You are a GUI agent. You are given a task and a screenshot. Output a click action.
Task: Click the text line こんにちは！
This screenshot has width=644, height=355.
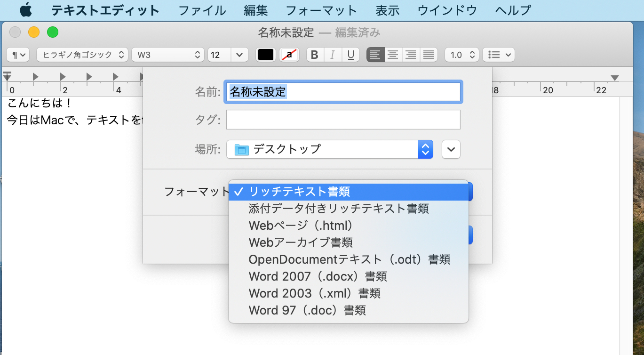click(40, 103)
